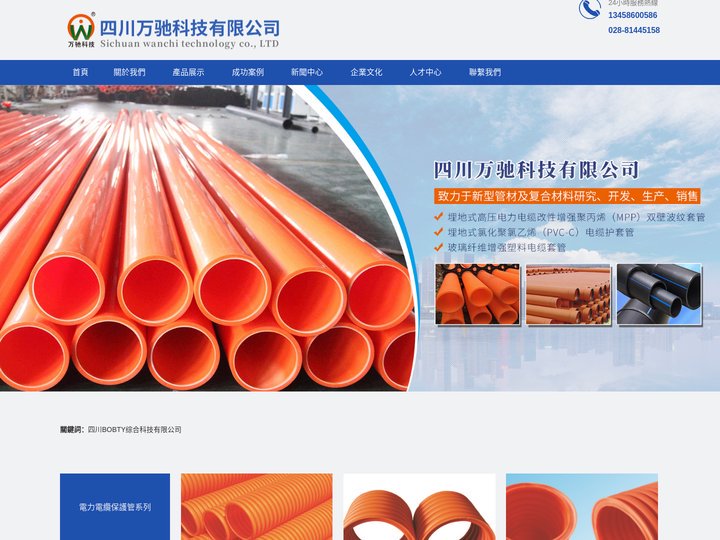Select 成功案例 in the navigation bar
This screenshot has width=720, height=540.
(x=248, y=72)
